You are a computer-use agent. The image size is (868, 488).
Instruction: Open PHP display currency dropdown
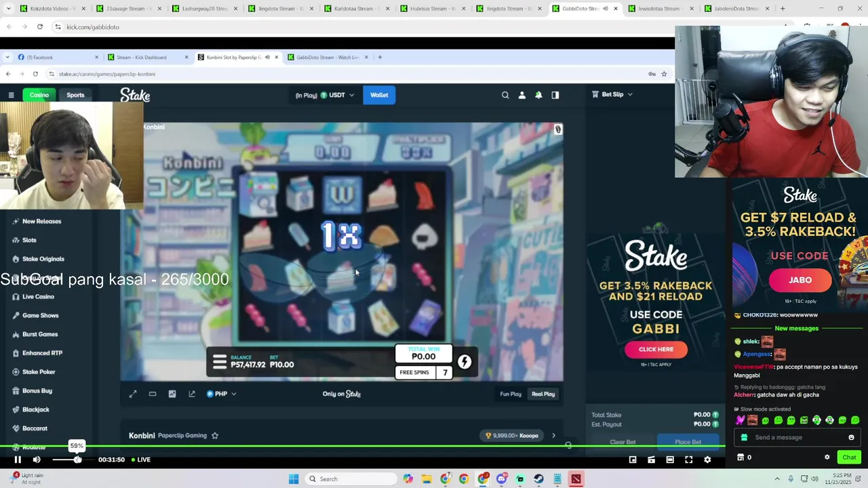point(222,394)
